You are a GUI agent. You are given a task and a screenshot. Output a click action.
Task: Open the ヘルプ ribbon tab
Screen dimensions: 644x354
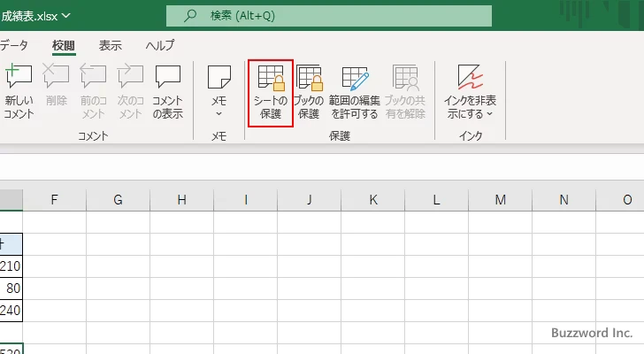click(160, 45)
